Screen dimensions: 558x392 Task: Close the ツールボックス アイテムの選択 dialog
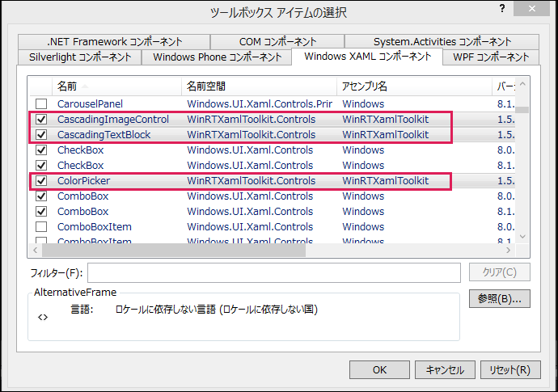click(531, 9)
